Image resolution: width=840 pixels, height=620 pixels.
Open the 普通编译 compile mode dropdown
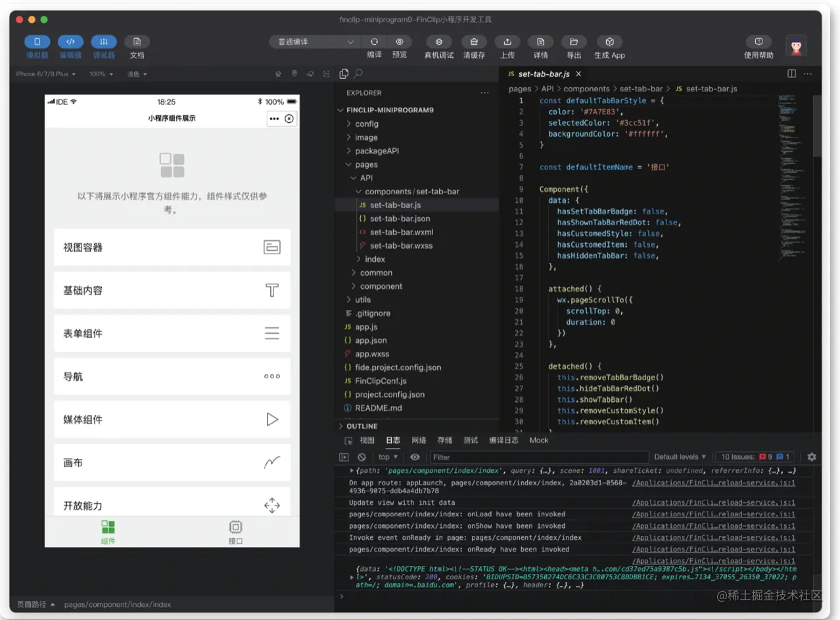tap(315, 42)
